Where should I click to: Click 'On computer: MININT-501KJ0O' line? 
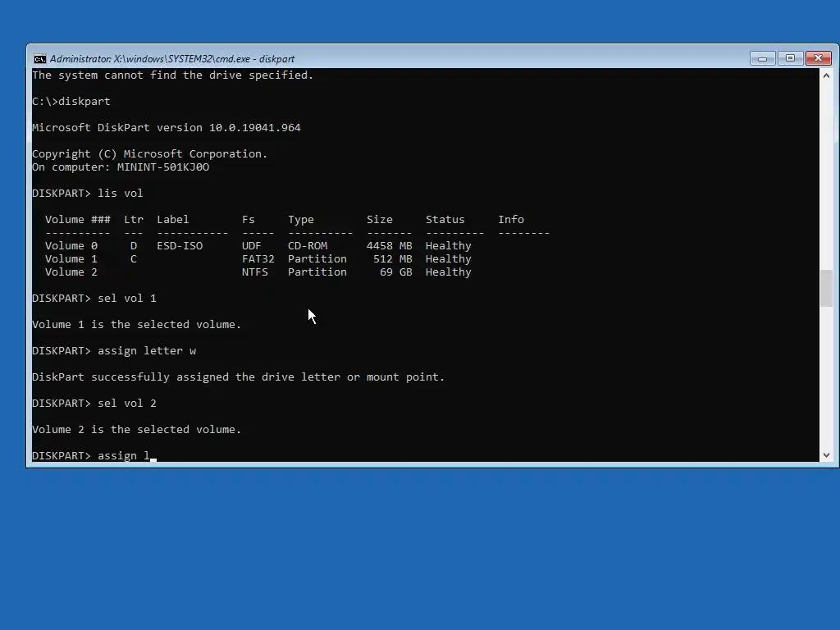pos(121,167)
